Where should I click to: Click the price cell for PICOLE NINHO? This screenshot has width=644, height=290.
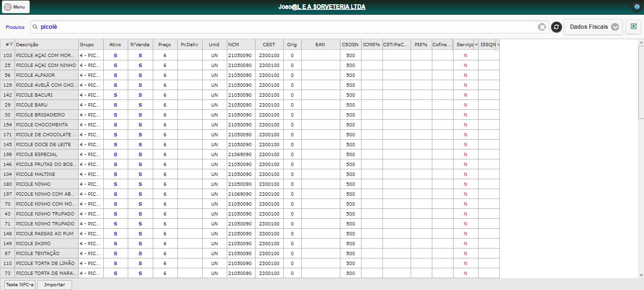pos(165,184)
